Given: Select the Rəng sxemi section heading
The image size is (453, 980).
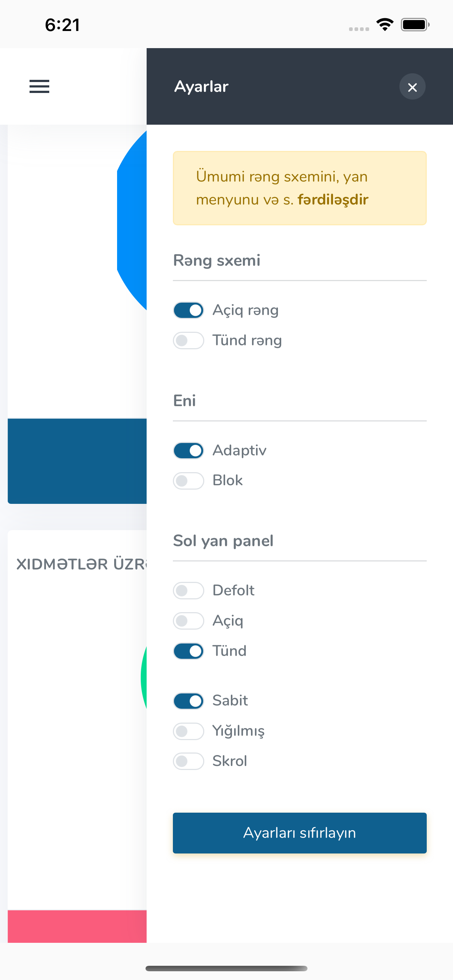Looking at the screenshot, I should (x=217, y=261).
